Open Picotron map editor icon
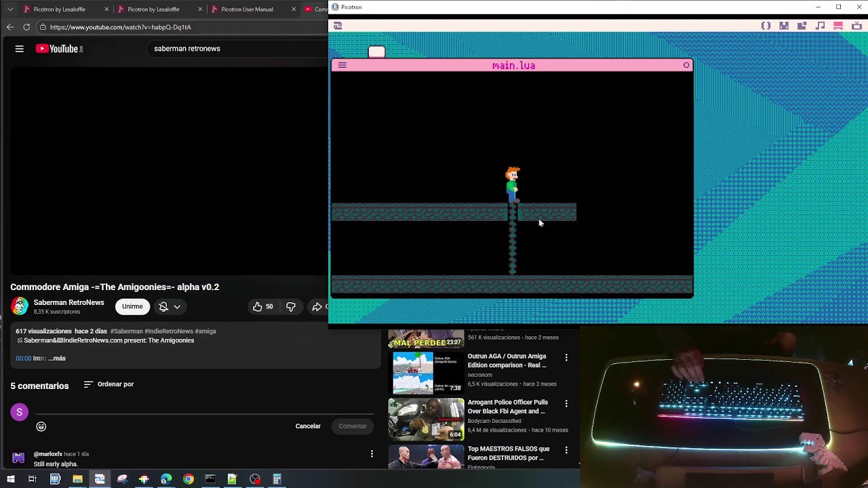The height and width of the screenshot is (488, 868). coord(802,26)
